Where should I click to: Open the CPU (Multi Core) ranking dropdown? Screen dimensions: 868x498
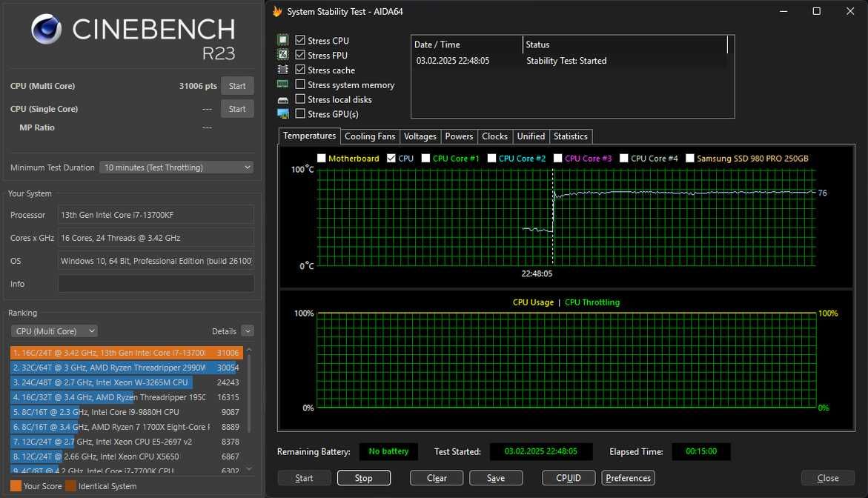pyautogui.click(x=53, y=331)
